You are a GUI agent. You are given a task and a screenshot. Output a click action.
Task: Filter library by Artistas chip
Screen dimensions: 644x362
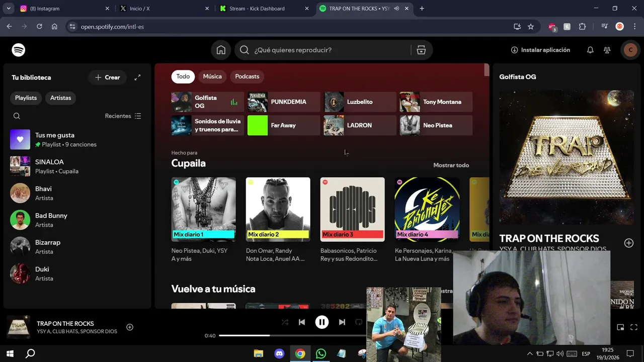click(60, 98)
